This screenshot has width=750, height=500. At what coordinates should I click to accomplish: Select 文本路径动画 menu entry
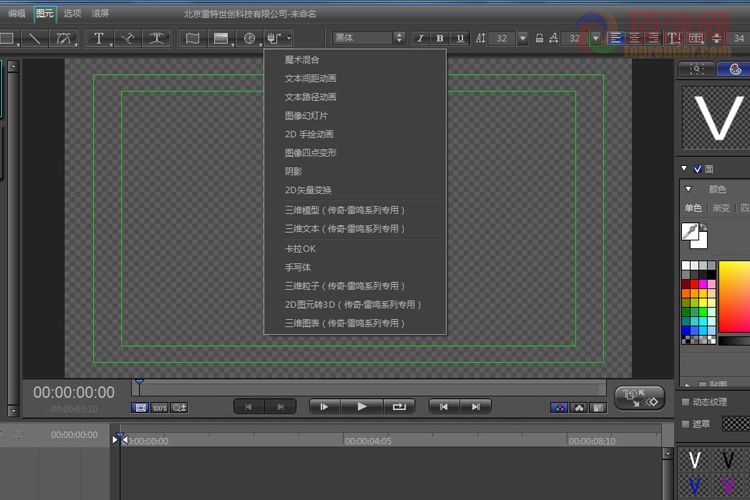click(310, 97)
